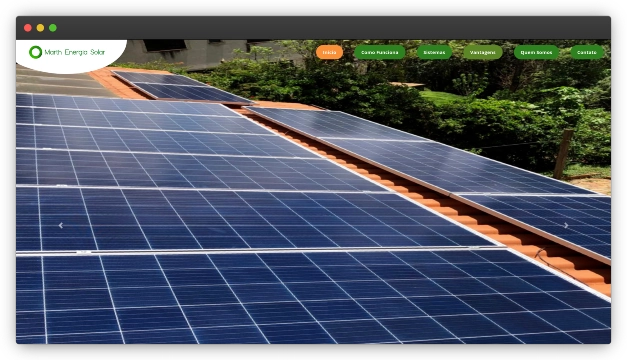The height and width of the screenshot is (360, 627).
Task: Click the rightmost green navigation pill
Action: 587,52
